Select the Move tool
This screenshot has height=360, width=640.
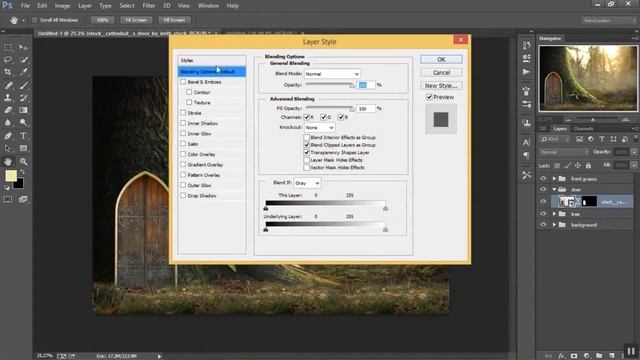(x=23, y=47)
